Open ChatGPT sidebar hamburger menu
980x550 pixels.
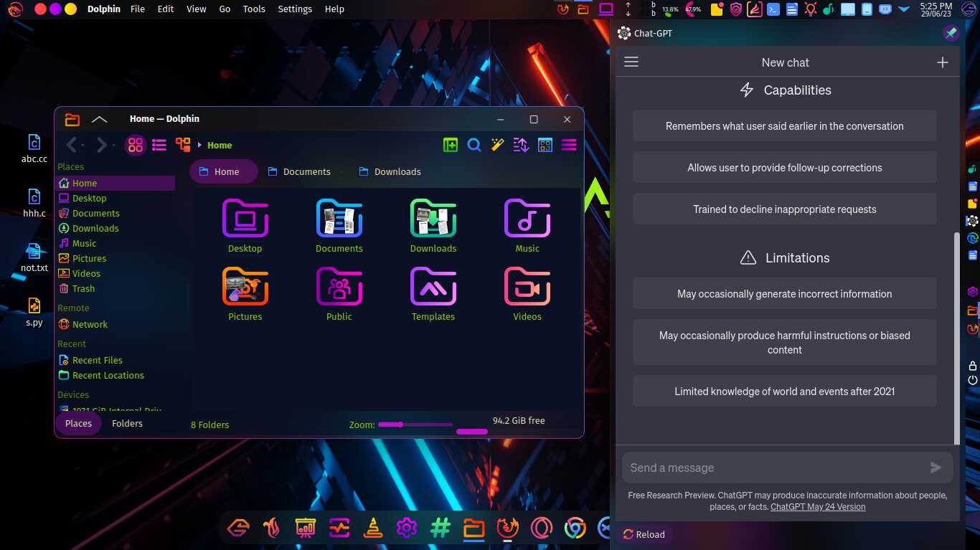pyautogui.click(x=631, y=62)
